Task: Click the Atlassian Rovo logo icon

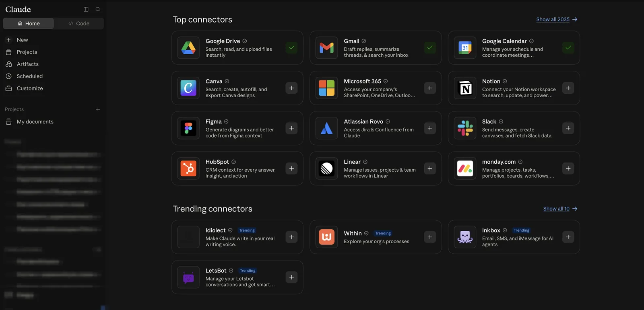Action: point(326,128)
